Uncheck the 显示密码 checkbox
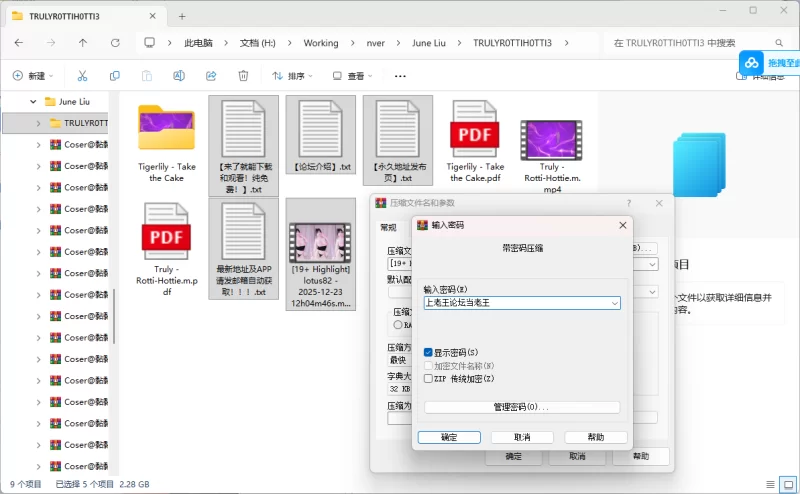This screenshot has width=800, height=494. point(429,352)
